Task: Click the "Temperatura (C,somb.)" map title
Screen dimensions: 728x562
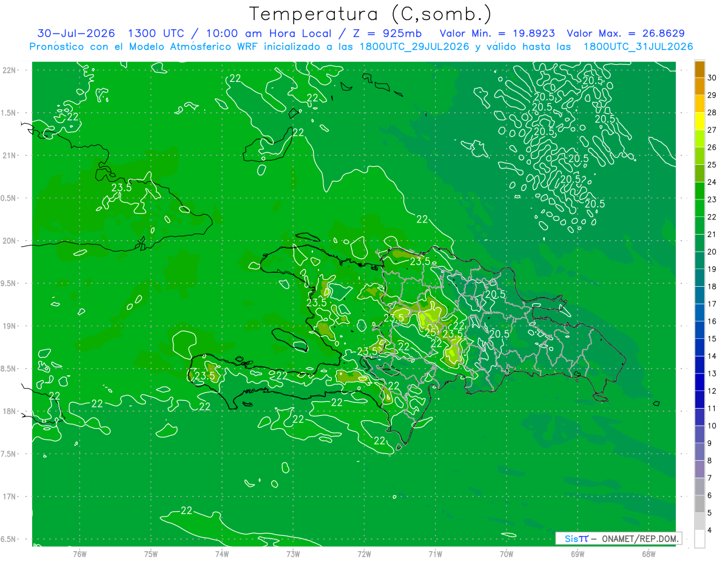Action: pos(370,14)
